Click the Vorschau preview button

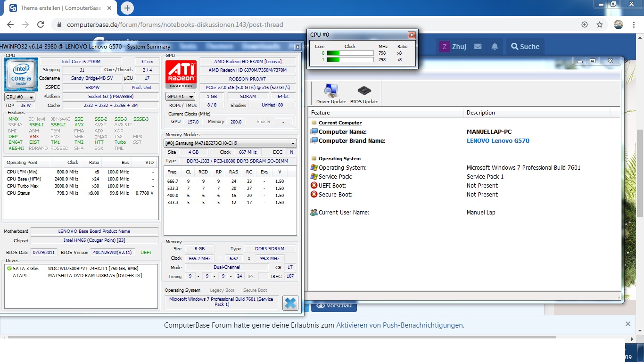point(334,306)
